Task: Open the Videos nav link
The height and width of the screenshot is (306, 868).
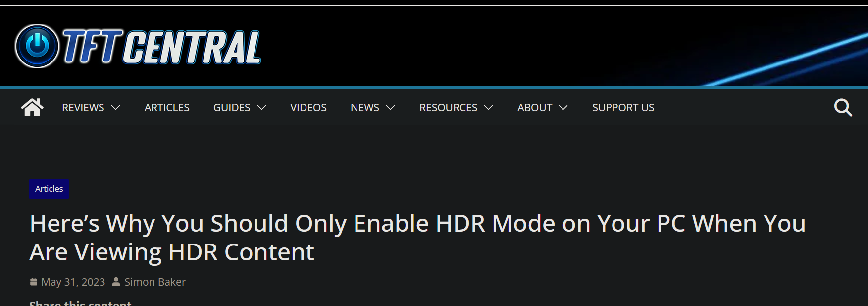Action: click(x=308, y=108)
